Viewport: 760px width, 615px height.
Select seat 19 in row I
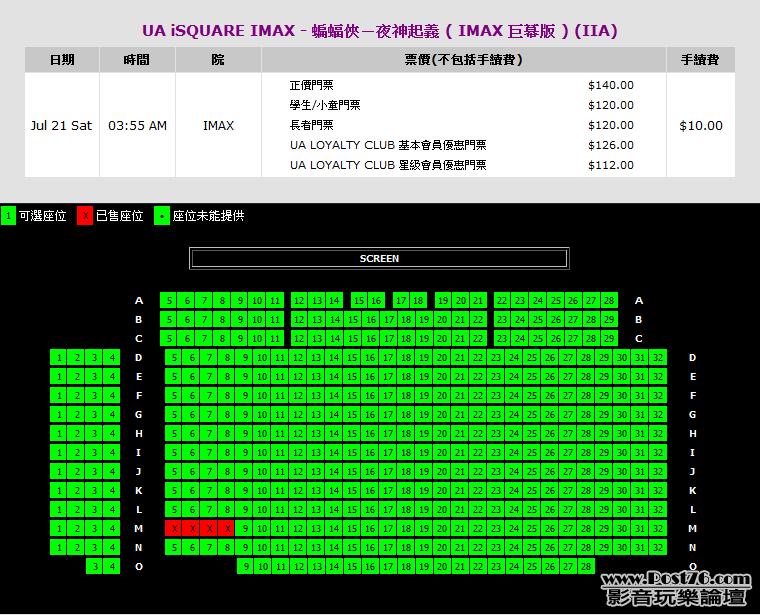pos(424,452)
